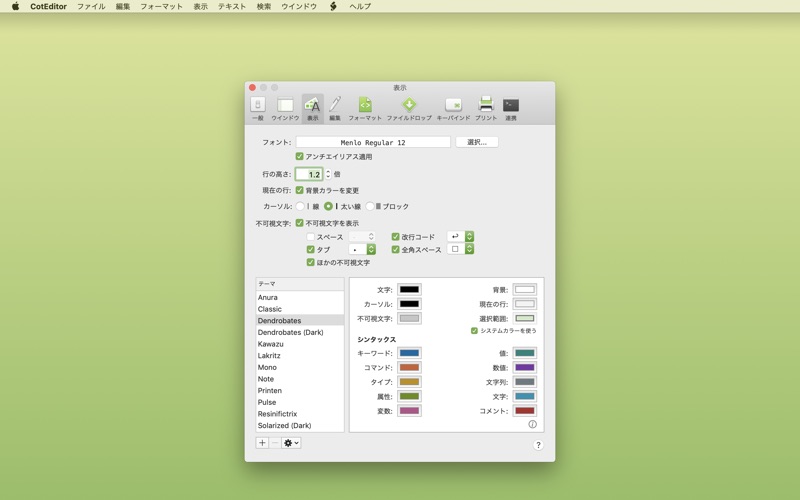
Task: Select the Pulse theme
Action: [x=299, y=402]
